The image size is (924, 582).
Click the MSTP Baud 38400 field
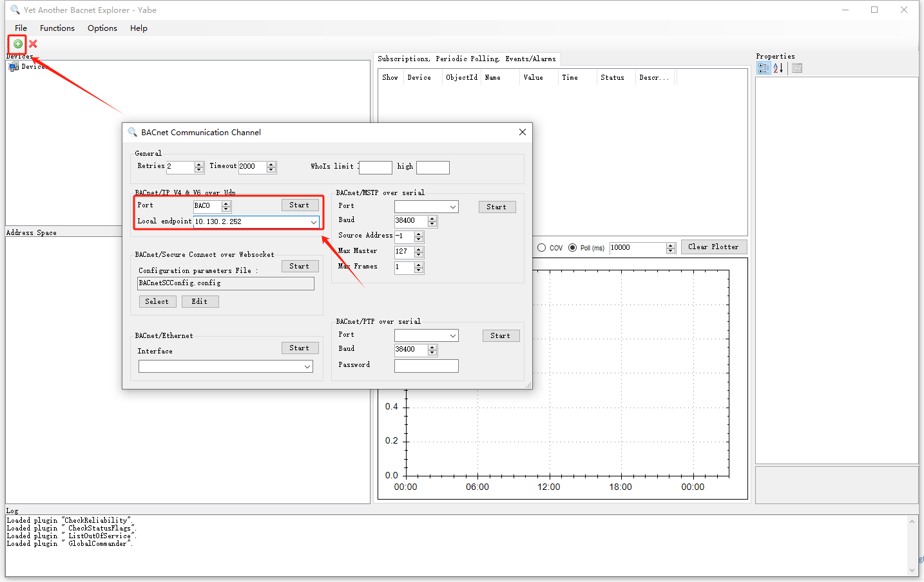[411, 221]
